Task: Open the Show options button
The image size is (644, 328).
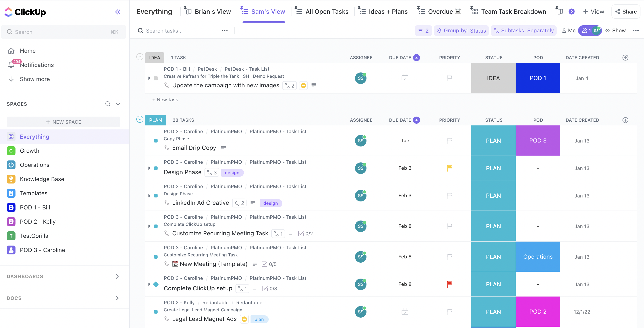Action: (615, 31)
